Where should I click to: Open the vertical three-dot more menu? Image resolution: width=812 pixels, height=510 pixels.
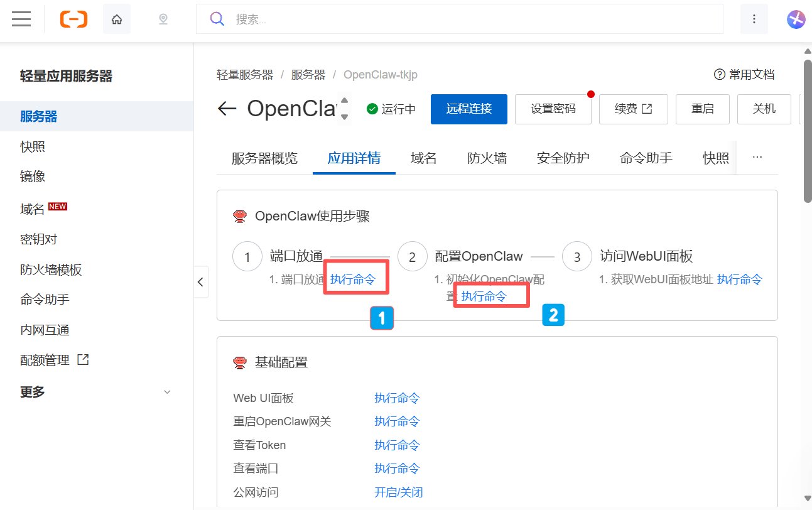[754, 19]
